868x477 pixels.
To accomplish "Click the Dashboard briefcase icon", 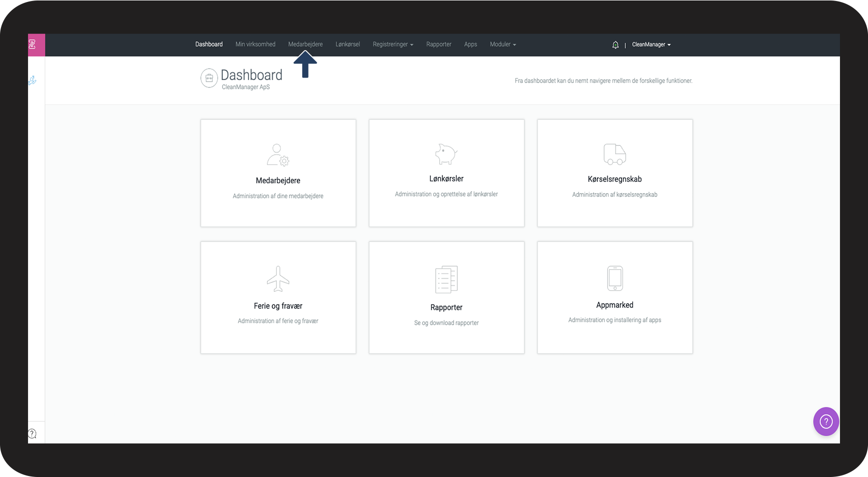I will [209, 78].
